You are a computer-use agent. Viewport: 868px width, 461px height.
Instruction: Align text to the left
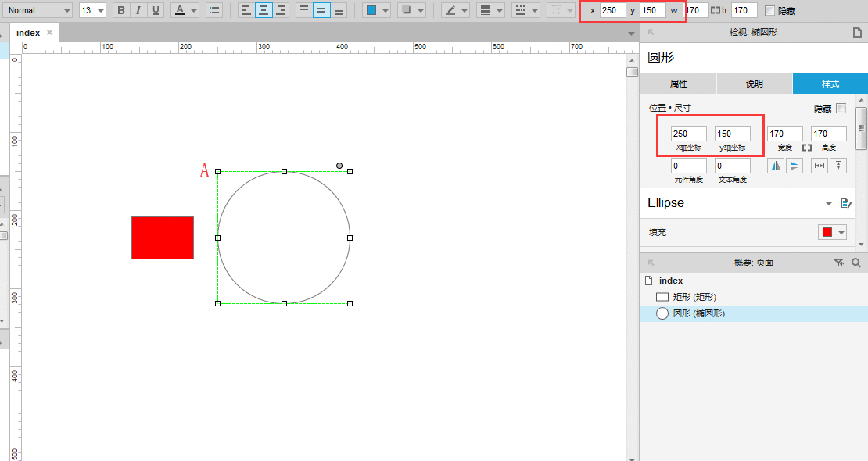tap(246, 10)
